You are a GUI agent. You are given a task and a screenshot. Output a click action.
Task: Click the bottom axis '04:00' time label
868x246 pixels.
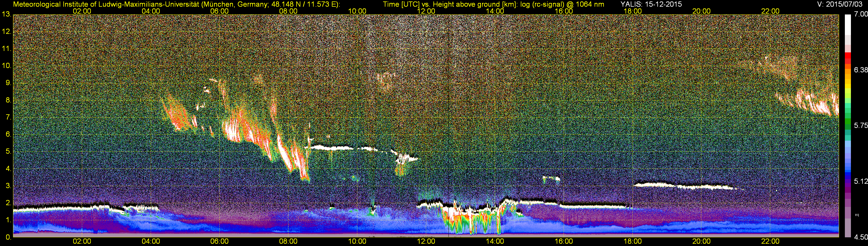tap(151, 242)
